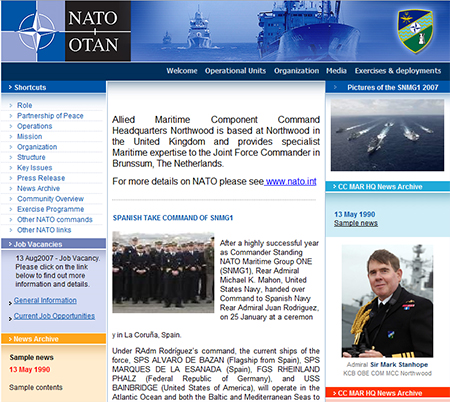Click the arrow bullet before Current Job Opportunities
Viewport: 450px width, 402px height.
coord(10,319)
